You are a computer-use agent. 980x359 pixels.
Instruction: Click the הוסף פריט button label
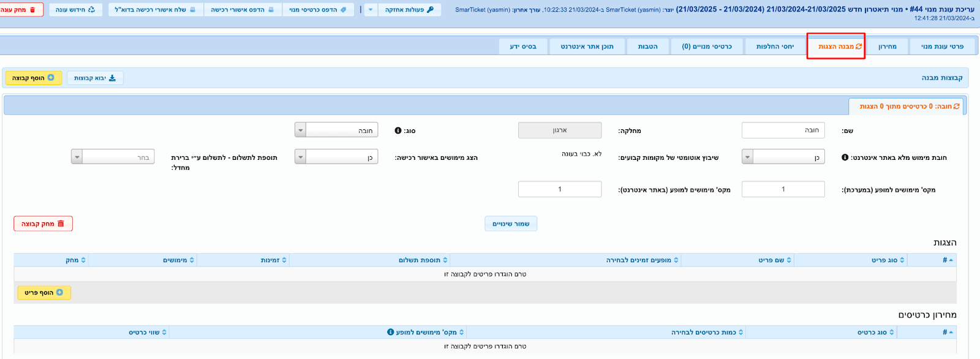pyautogui.click(x=39, y=292)
